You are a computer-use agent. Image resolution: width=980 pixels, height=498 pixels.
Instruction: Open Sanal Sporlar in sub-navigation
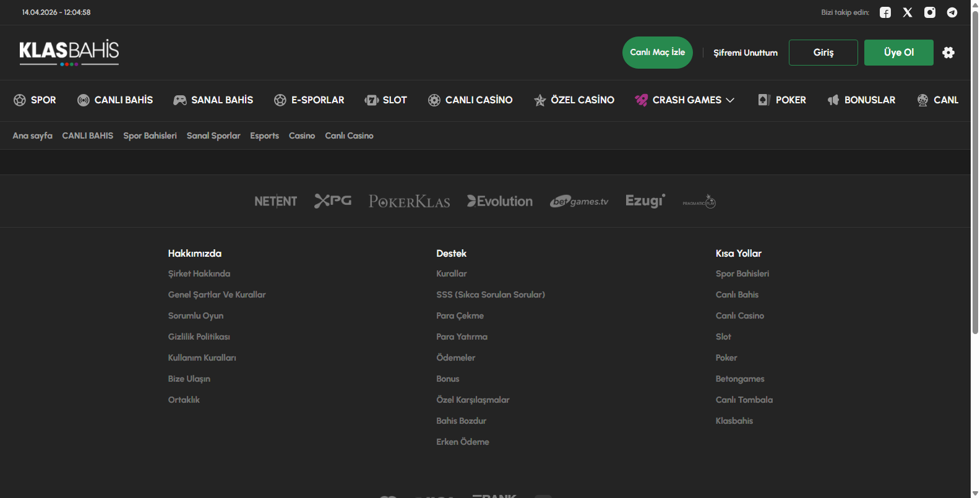pyautogui.click(x=213, y=135)
